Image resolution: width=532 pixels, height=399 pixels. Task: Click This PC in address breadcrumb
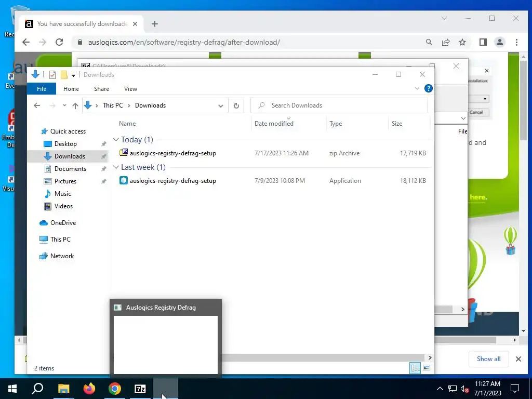113,105
